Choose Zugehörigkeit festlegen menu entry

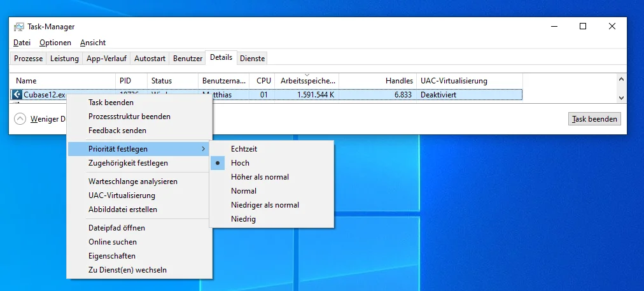tap(139, 163)
